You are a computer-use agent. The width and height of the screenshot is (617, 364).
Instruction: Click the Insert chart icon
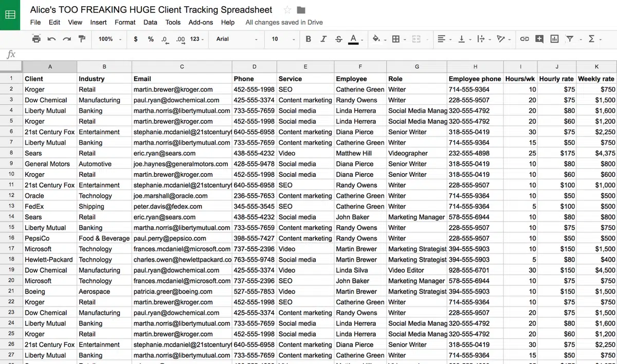tap(554, 39)
